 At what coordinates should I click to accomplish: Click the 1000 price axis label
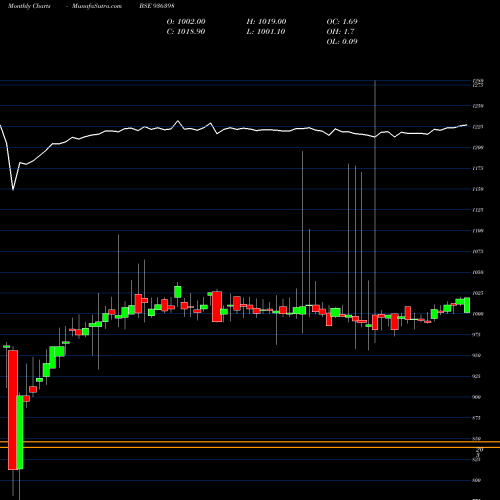pos(478,314)
